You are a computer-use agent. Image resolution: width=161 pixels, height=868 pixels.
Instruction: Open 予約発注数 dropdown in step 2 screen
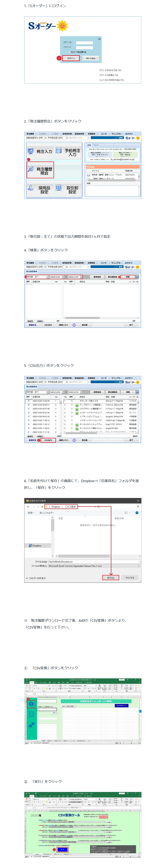[67, 138]
